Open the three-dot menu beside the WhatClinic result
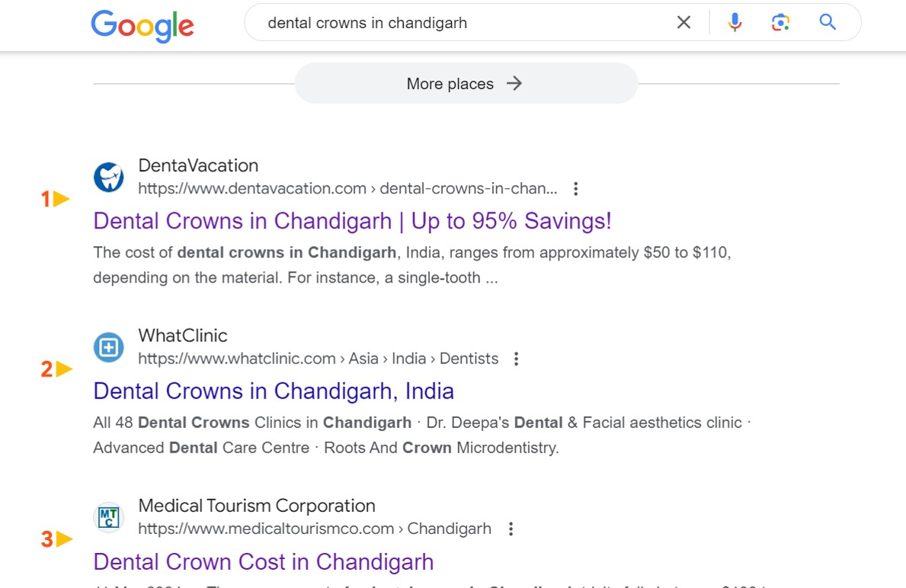Screen dimensions: 906x588 point(516,358)
